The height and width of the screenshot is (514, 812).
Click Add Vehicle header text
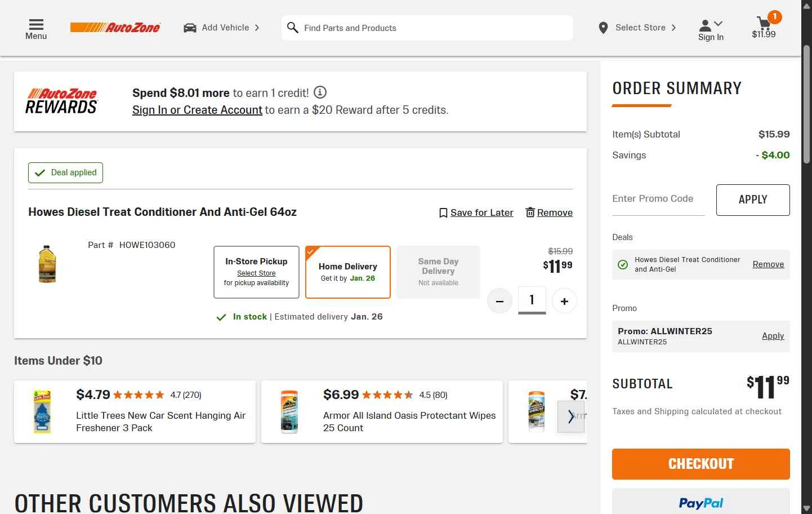pos(225,28)
